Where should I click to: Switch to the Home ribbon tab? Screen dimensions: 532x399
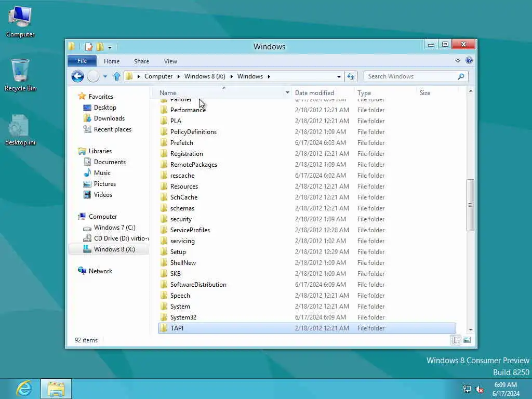[x=112, y=61]
